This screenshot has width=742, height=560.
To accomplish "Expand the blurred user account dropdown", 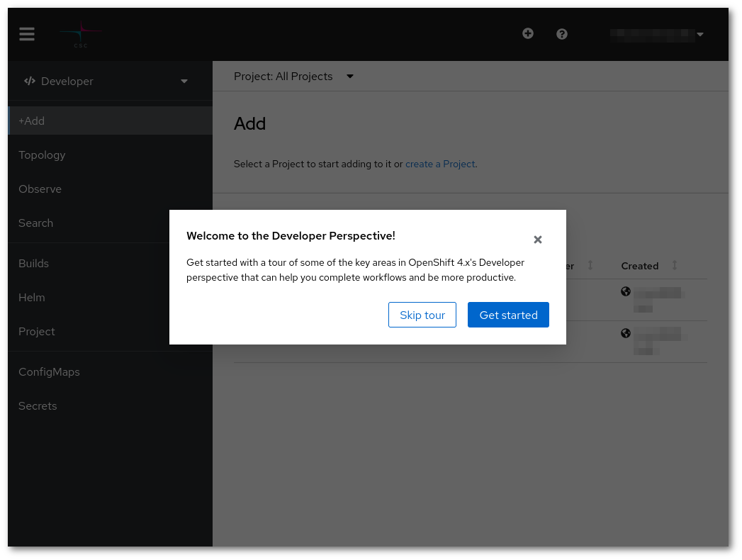I will (657, 35).
